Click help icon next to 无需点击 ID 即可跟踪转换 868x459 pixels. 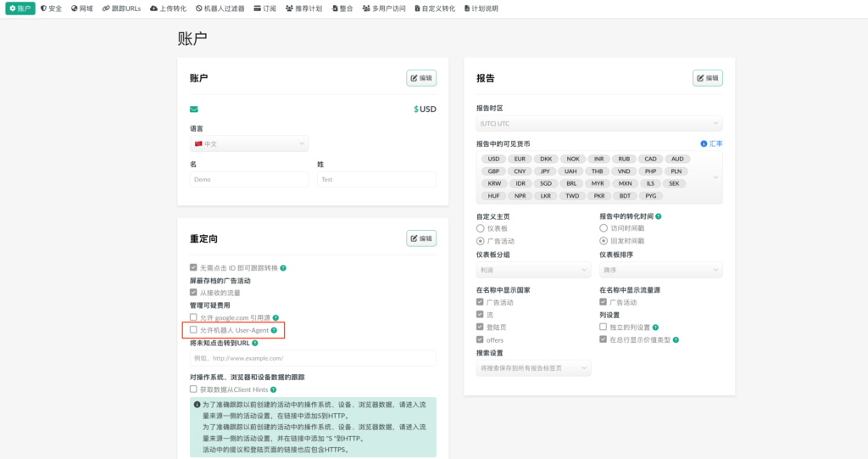[283, 268]
